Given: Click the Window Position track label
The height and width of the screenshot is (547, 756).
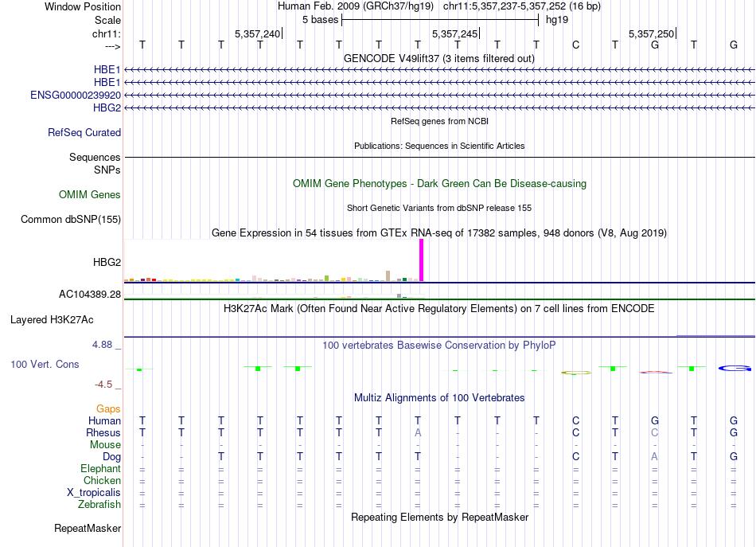Looking at the screenshot, I should [83, 6].
